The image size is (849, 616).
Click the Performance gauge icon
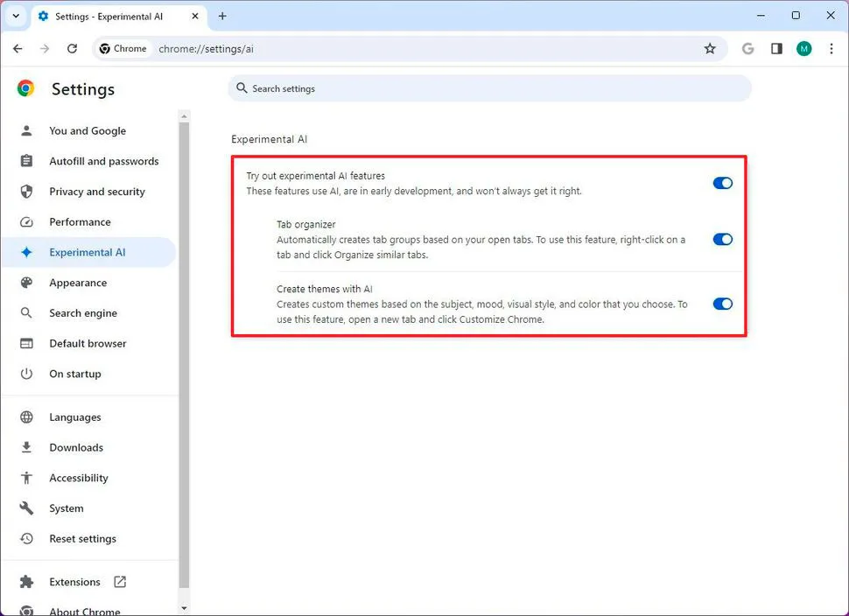(x=26, y=222)
